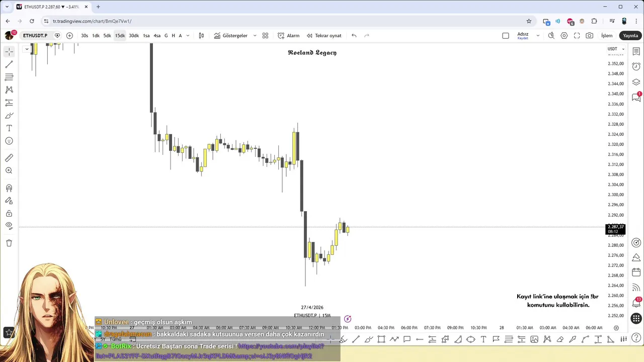Open the emoji icons tool
The height and width of the screenshot is (362, 644).
pos(9,141)
